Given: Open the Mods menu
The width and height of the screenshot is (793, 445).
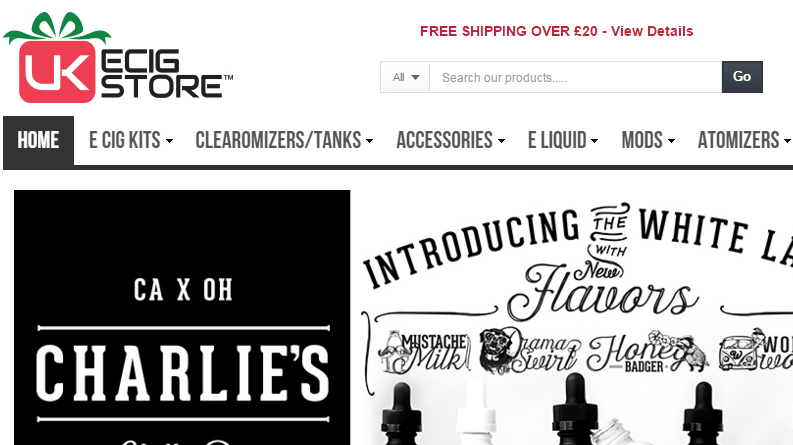Looking at the screenshot, I should pyautogui.click(x=648, y=141).
